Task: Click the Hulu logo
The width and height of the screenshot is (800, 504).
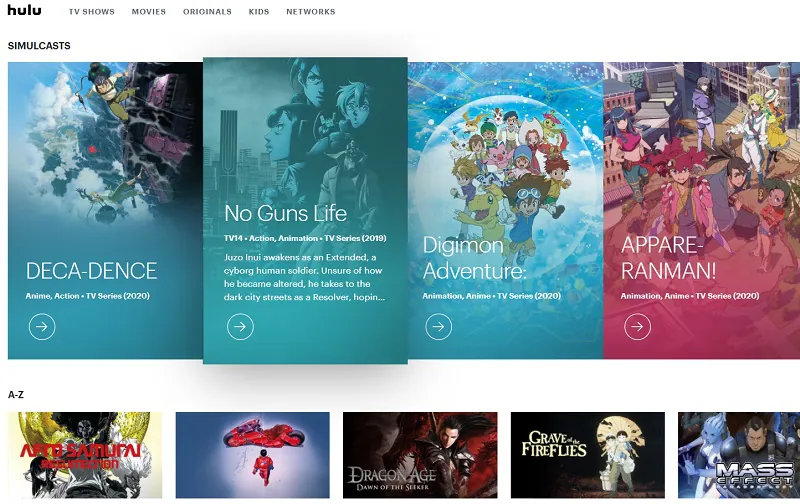Action: [24, 10]
